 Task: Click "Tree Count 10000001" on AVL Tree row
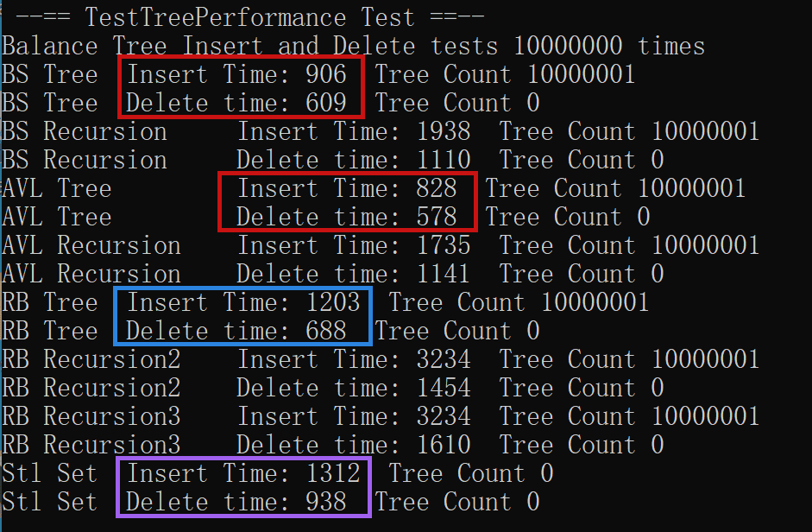pos(615,188)
